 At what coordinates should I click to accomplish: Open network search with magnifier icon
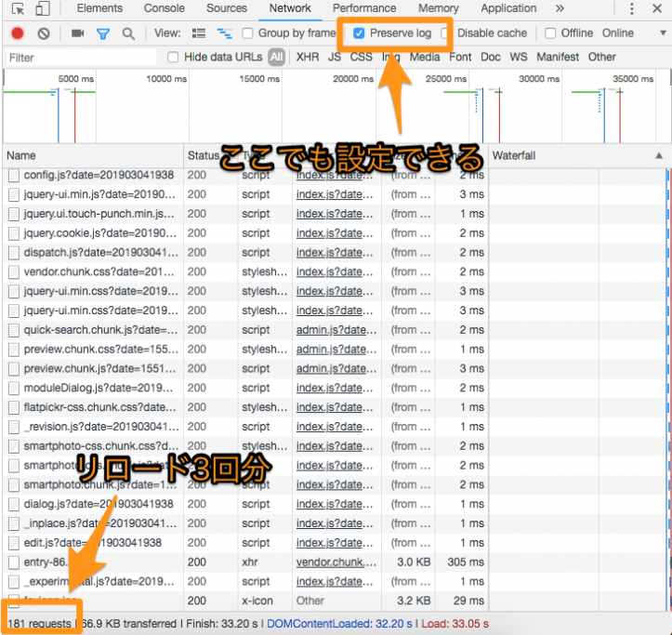128,33
